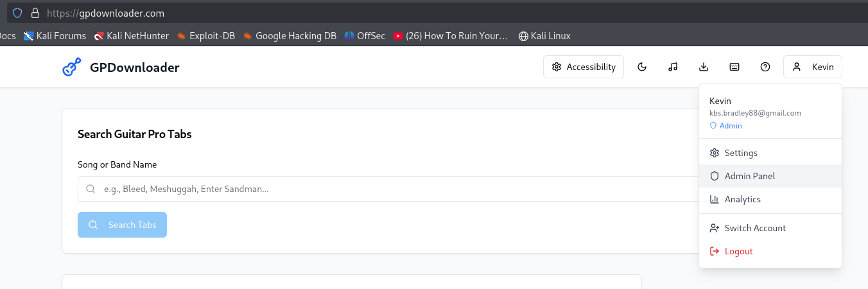Open the Exploit-DB bookmark
The width and height of the screenshot is (868, 289).
pos(205,36)
